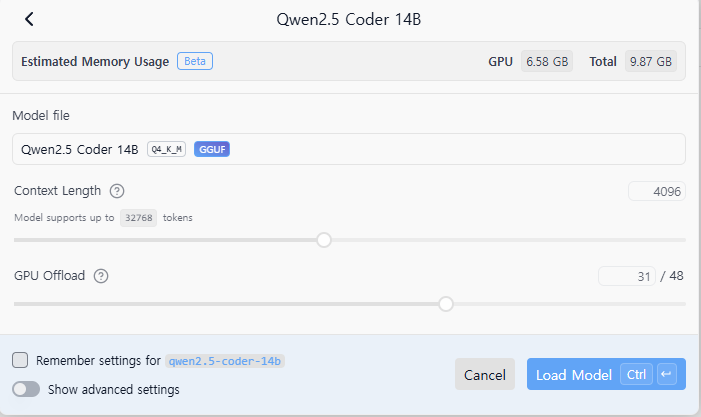Viewport: 701px width, 417px height.
Task: Click the Context Length slider handle
Action: coord(324,240)
